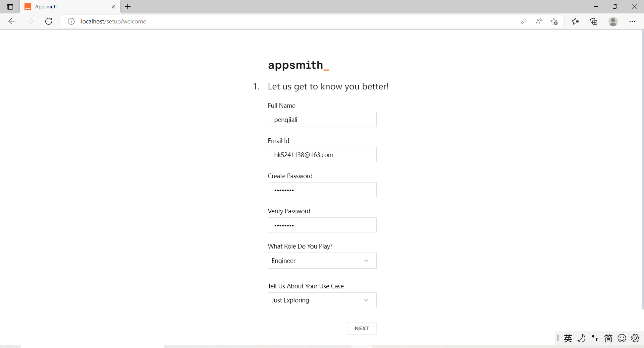The image size is (644, 348).
Task: Open saved password key icon
Action: 524,21
